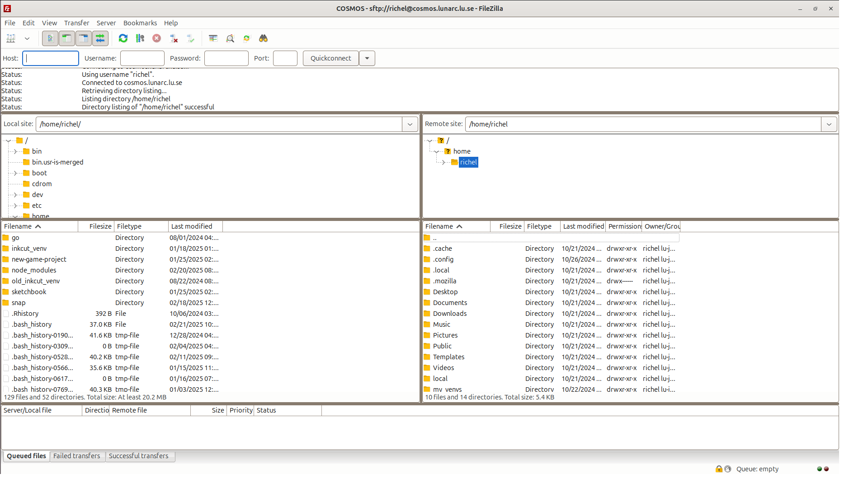Search for files on the server
This screenshot has height=488, width=868.
[264, 38]
